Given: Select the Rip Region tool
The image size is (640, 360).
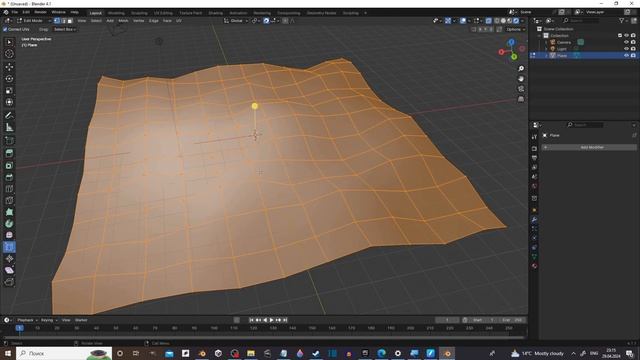Looking at the screenshot, I should (x=9, y=282).
